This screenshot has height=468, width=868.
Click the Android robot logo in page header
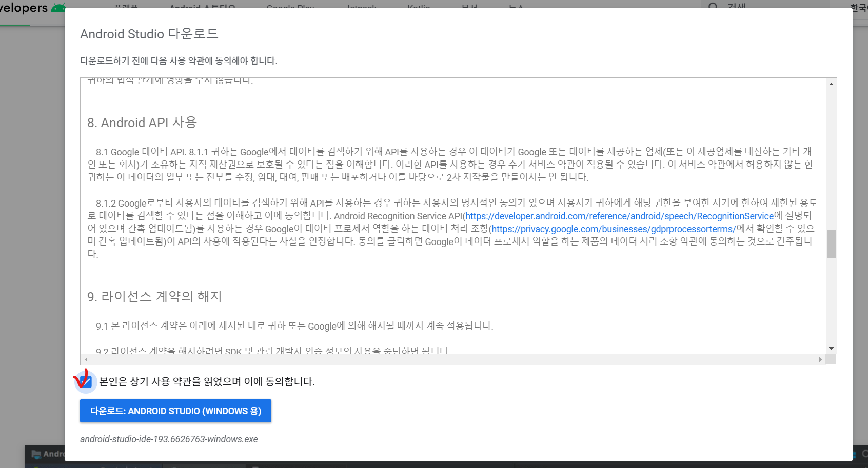59,8
